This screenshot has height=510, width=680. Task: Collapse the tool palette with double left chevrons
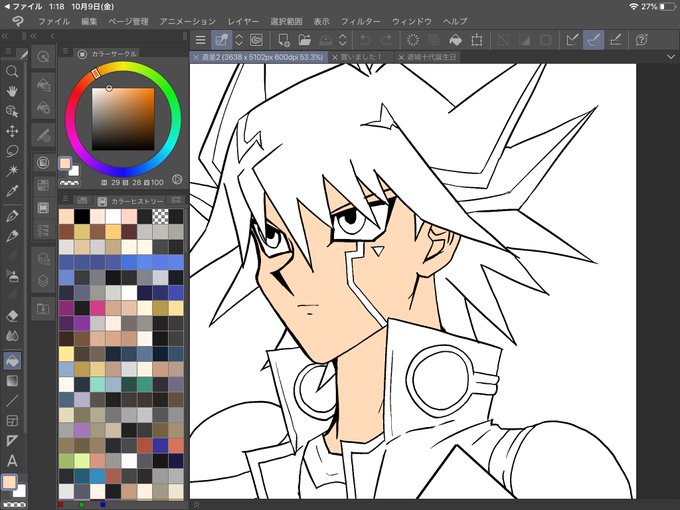pyautogui.click(x=4, y=36)
